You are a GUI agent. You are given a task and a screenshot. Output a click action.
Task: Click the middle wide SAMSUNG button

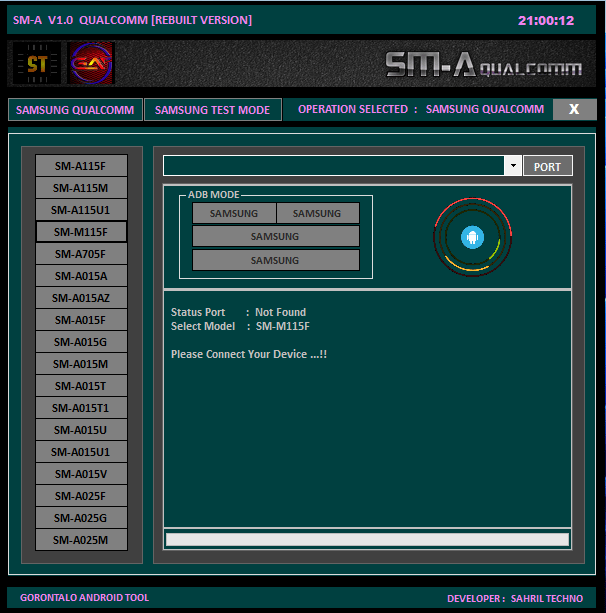275,237
